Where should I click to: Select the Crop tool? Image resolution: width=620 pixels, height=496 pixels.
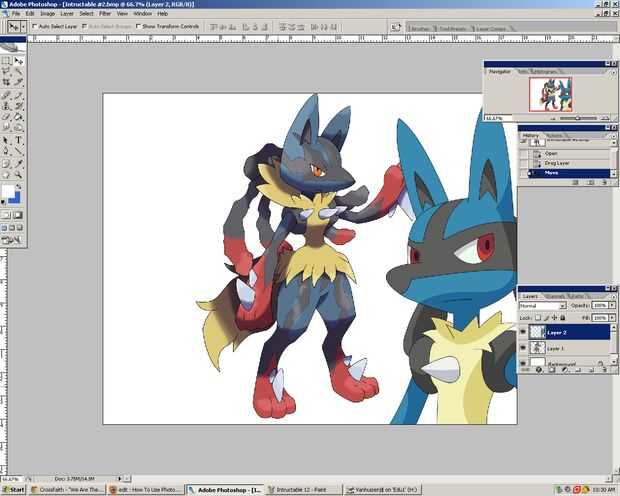coord(6,82)
